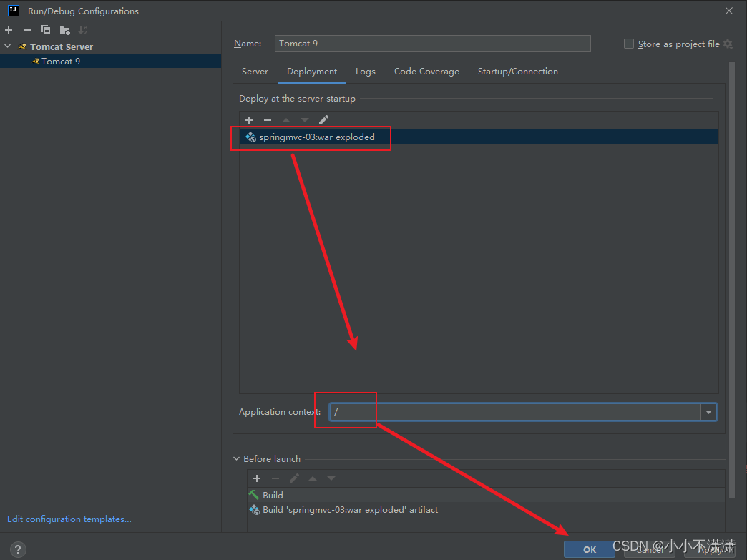Screen dimensions: 747x560
Task: Edit the before launch task
Action: pos(294,478)
